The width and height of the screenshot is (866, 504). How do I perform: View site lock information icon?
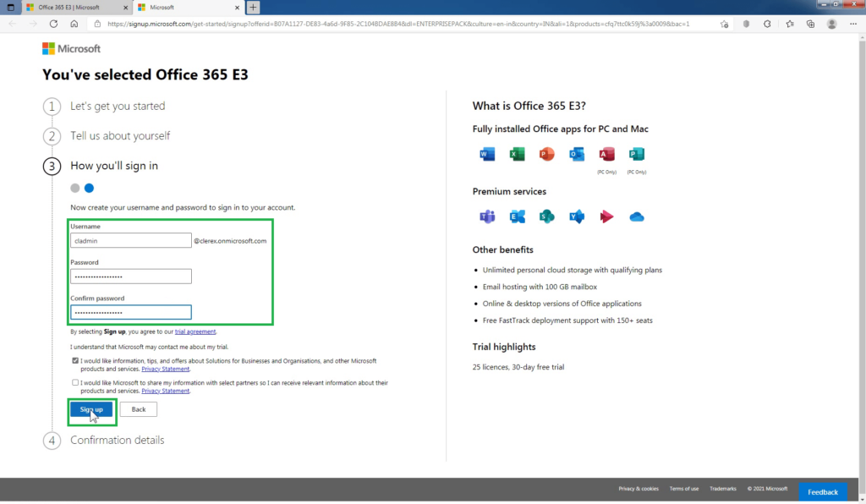coord(97,24)
